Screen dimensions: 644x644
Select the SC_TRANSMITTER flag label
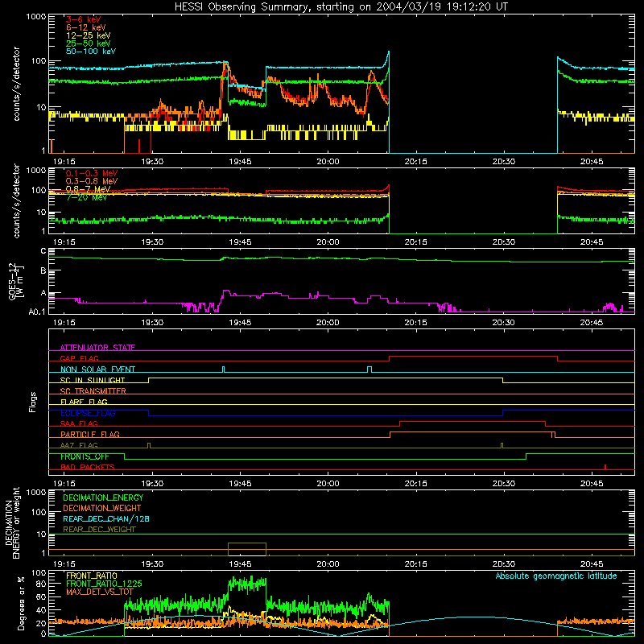tap(93, 391)
